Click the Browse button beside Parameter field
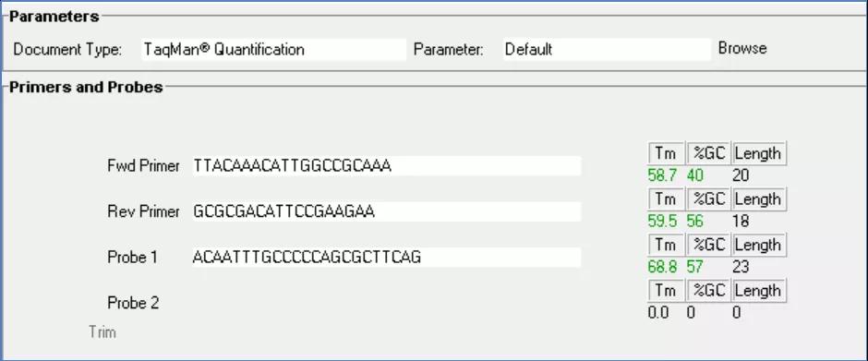This screenshot has width=868, height=361. tap(742, 48)
